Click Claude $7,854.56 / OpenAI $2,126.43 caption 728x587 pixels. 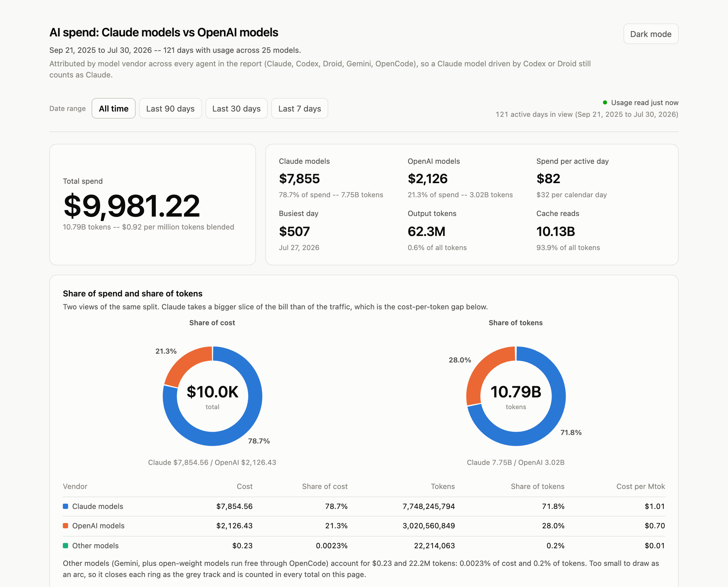tap(212, 462)
